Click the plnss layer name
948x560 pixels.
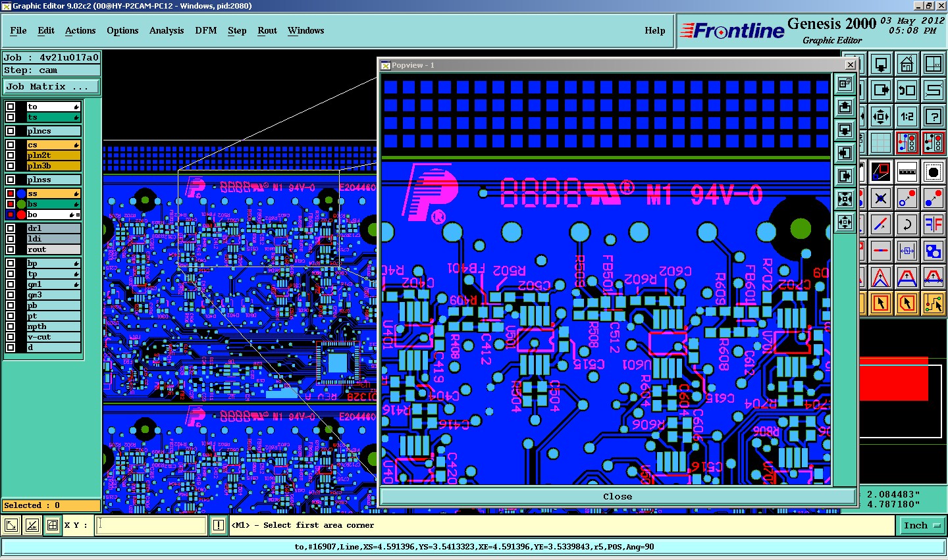(54, 180)
